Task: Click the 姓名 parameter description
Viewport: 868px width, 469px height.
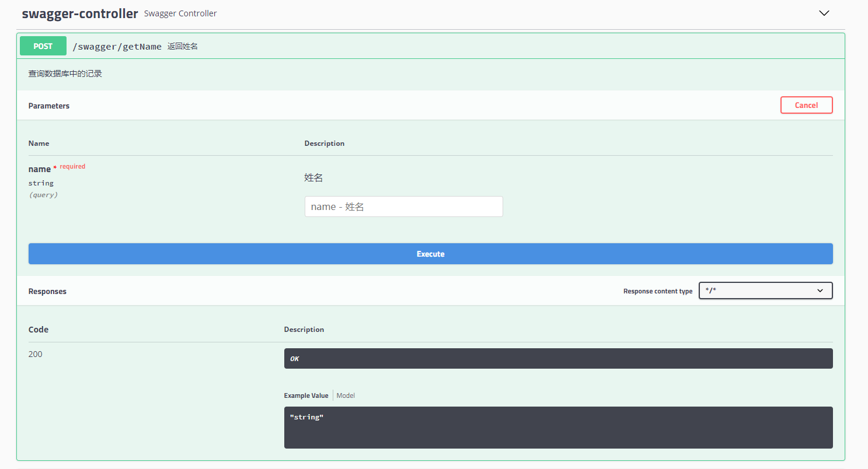Action: [x=313, y=178]
